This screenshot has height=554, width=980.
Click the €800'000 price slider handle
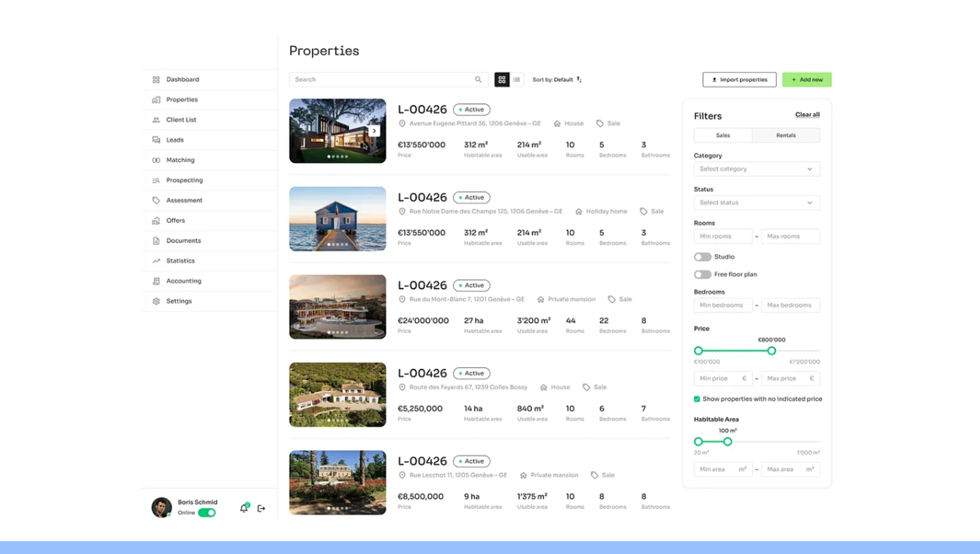[x=771, y=351]
